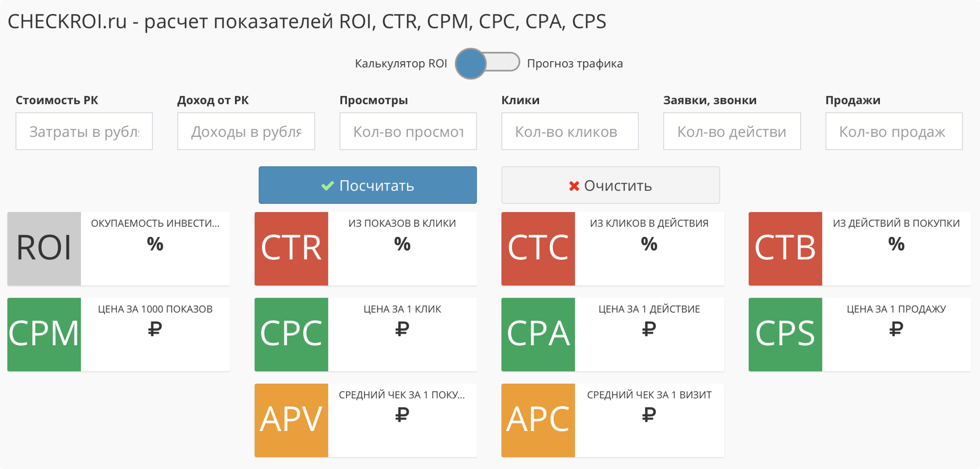Focus the Стоимость РК cost input field
This screenshot has width=980, height=469.
point(84,131)
